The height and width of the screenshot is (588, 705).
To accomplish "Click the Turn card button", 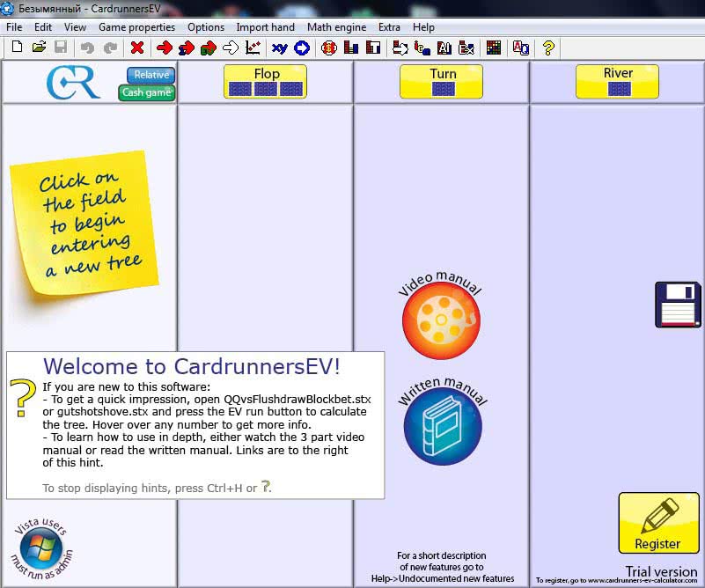I will click(x=442, y=82).
